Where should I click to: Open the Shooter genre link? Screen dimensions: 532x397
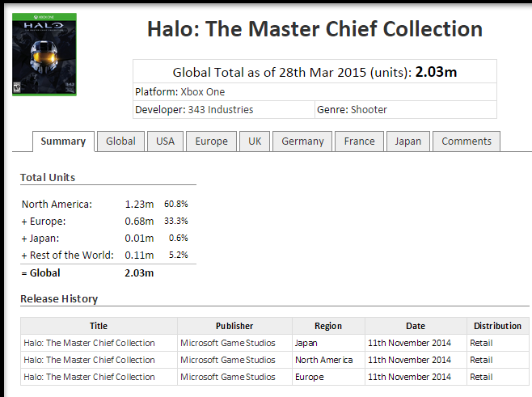369,110
